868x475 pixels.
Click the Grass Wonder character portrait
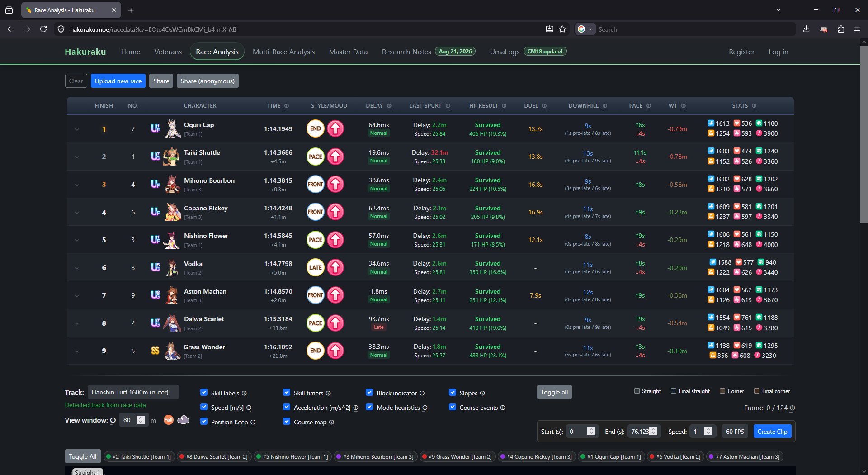click(x=172, y=351)
